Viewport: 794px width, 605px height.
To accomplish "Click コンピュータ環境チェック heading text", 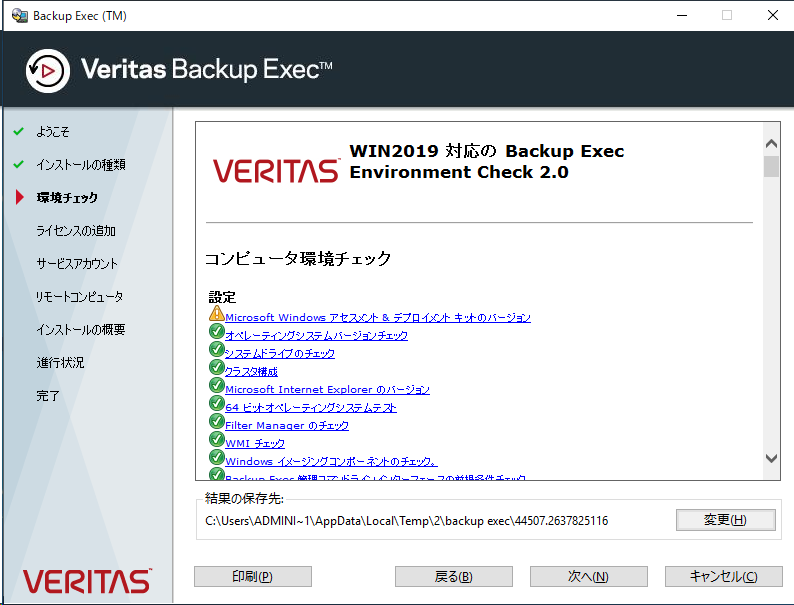I will point(298,258).
